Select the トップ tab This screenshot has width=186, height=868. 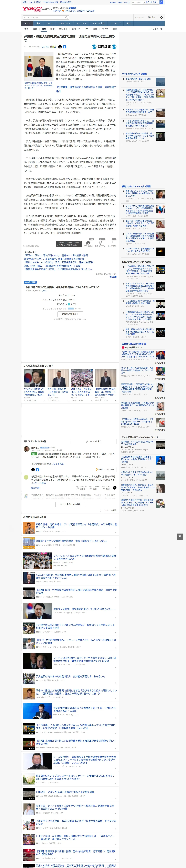pos(27,24)
